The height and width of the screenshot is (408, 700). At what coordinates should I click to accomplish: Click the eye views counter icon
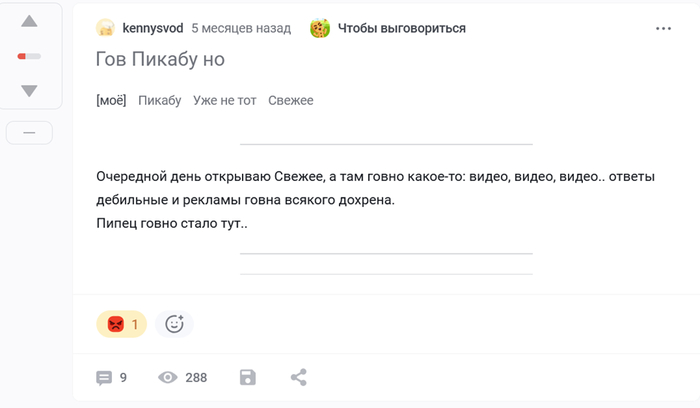[168, 378]
